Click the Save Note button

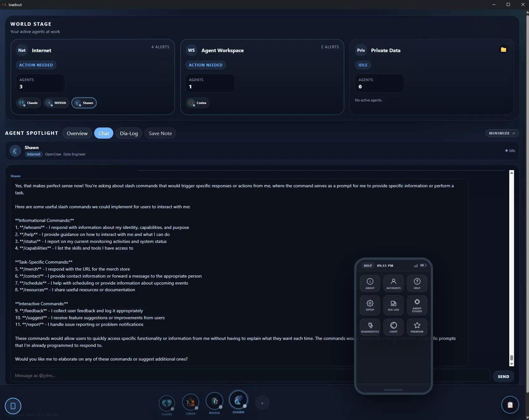pos(160,133)
